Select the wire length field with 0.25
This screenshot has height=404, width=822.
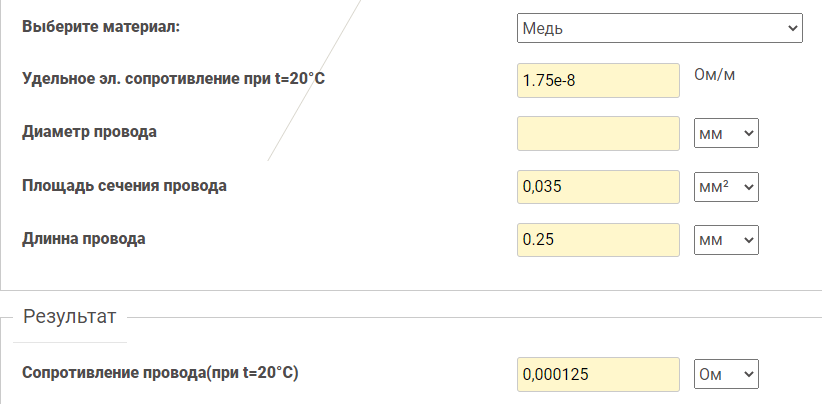click(598, 240)
